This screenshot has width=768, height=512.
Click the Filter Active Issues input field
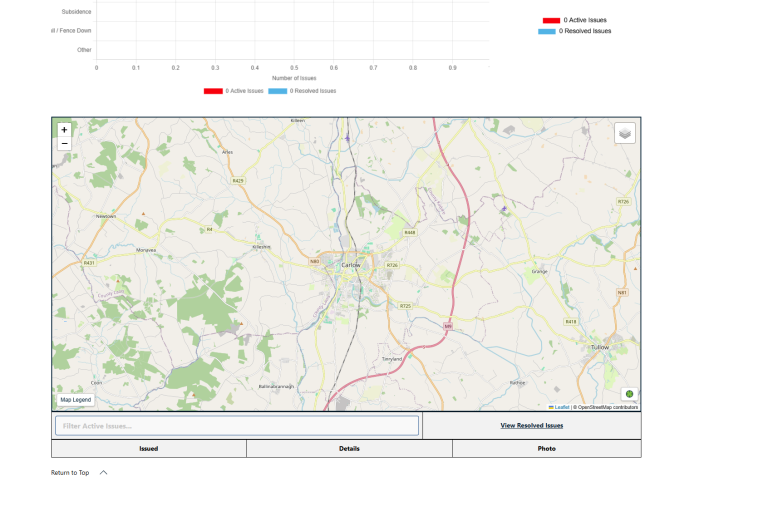coord(237,426)
